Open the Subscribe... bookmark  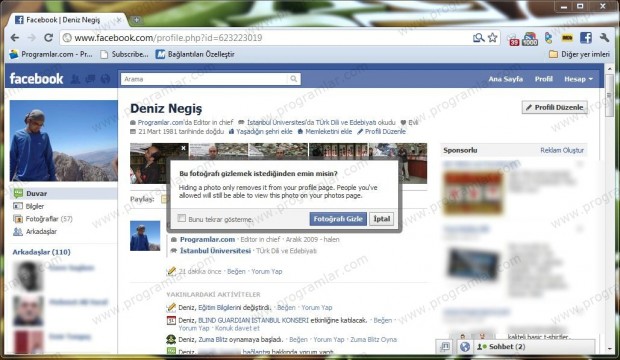(x=125, y=54)
